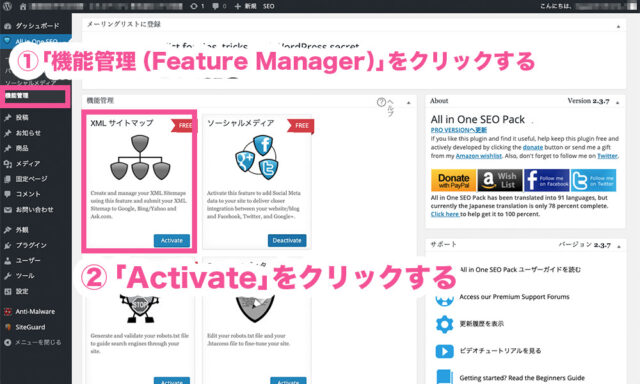Screen dimensions: 640x384
Task: Click 更新履歴を表示 gear icon
Action: [444, 324]
